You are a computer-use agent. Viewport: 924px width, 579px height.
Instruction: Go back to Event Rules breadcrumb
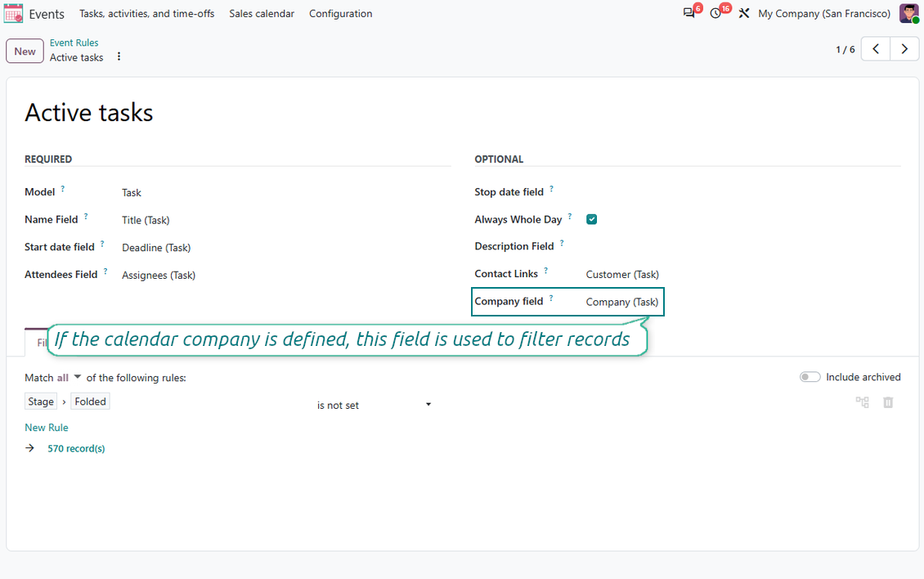(x=74, y=43)
